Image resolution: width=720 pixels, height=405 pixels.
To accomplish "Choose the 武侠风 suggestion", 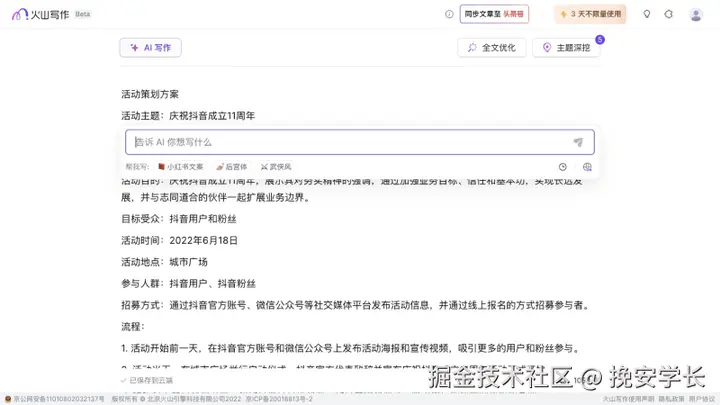I will [x=276, y=167].
